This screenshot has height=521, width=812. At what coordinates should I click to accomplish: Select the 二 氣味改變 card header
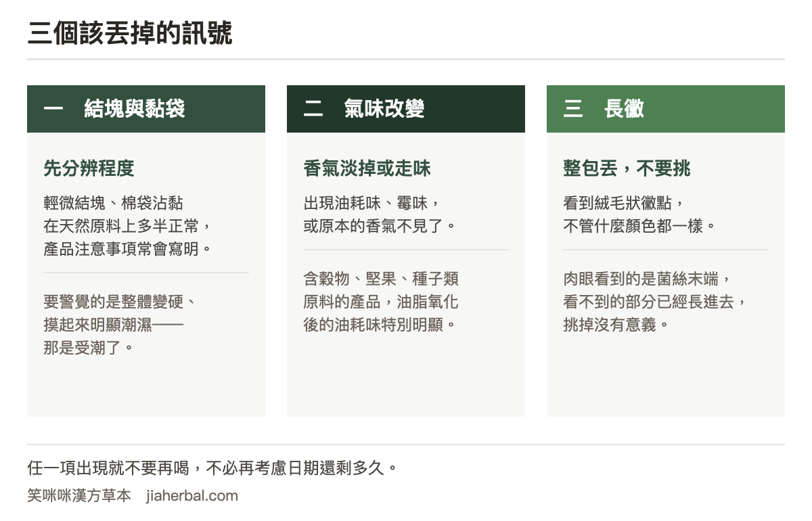[x=406, y=109]
